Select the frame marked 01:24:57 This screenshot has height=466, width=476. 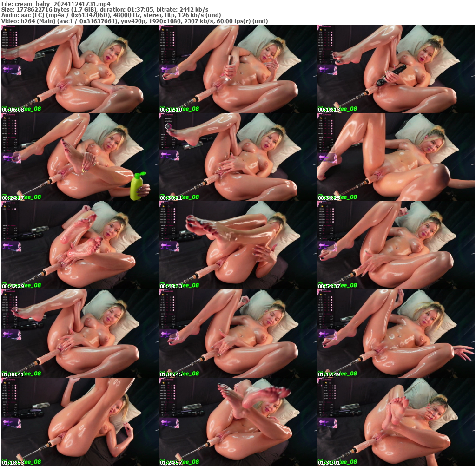238,421
